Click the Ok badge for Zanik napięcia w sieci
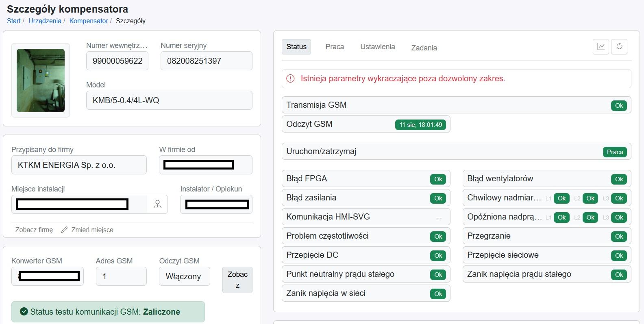The image size is (644, 324). (438, 294)
